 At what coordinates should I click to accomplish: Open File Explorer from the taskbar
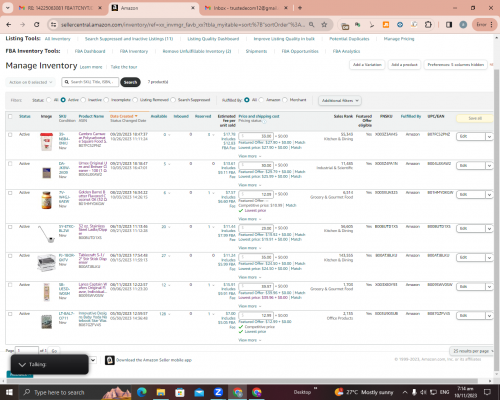point(161,392)
